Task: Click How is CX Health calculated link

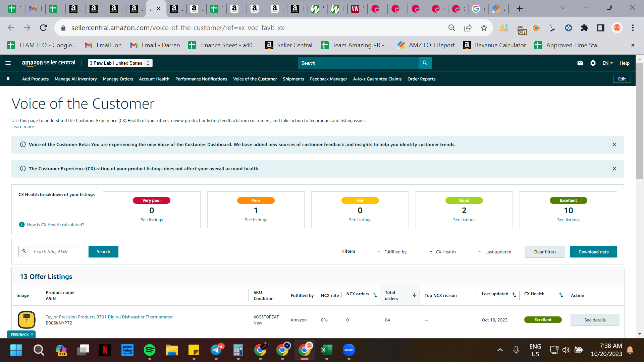Action: 55,225
